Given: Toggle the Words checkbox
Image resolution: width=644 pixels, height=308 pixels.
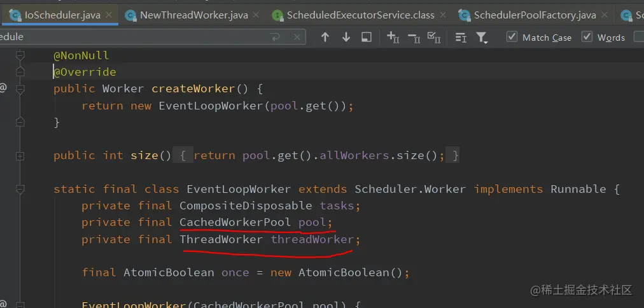Looking at the screenshot, I should (x=587, y=37).
